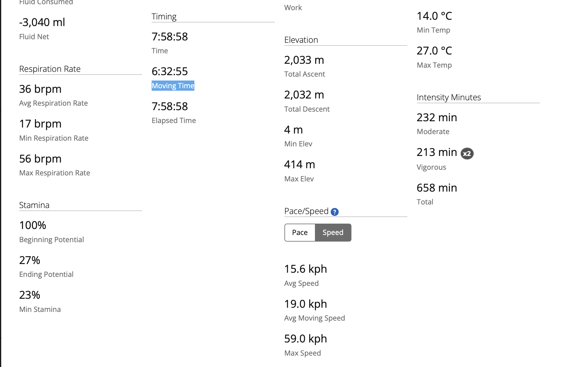Click the 27.0 °C Max Temp value
588x367 pixels.
[434, 51]
